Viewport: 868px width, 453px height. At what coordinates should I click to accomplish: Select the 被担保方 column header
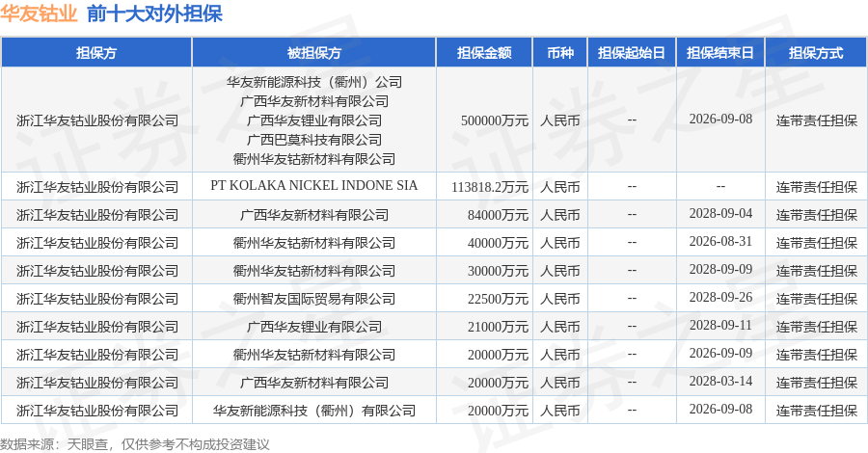(313, 53)
